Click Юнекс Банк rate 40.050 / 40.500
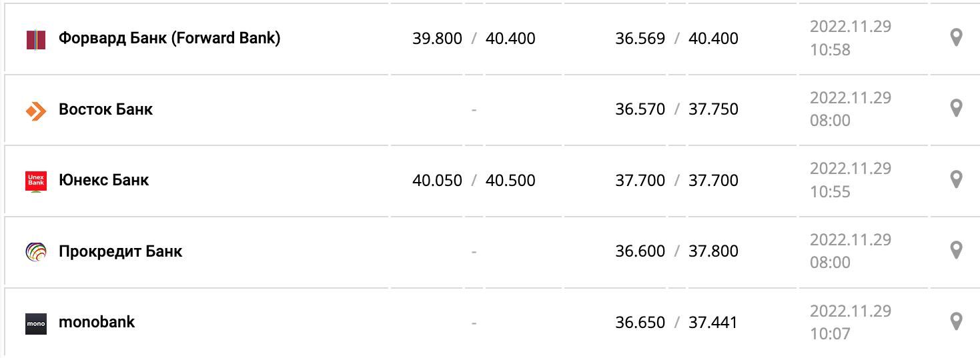Viewport: 980px width, 358px height. (474, 181)
